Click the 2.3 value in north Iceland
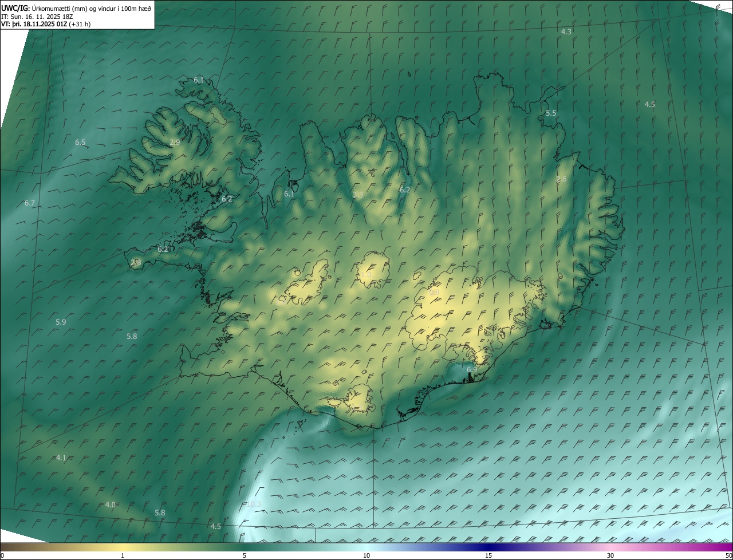The height and width of the screenshot is (560, 733). [358, 195]
